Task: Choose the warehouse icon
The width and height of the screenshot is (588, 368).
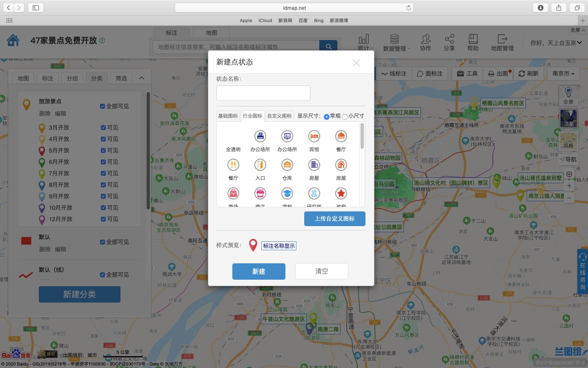Action: [287, 165]
